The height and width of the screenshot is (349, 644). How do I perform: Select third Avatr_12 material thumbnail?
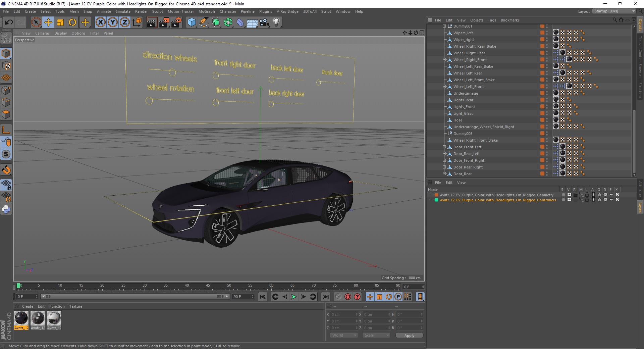(54, 318)
